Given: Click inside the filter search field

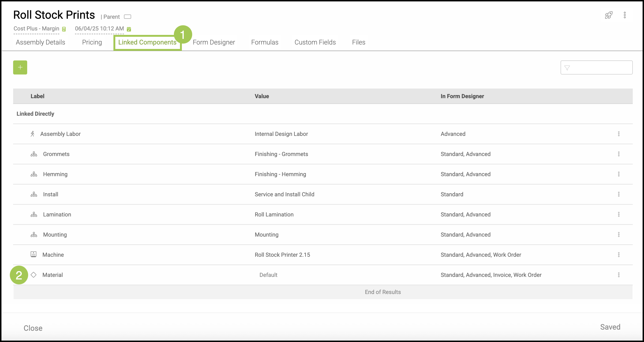Looking at the screenshot, I should (600, 67).
